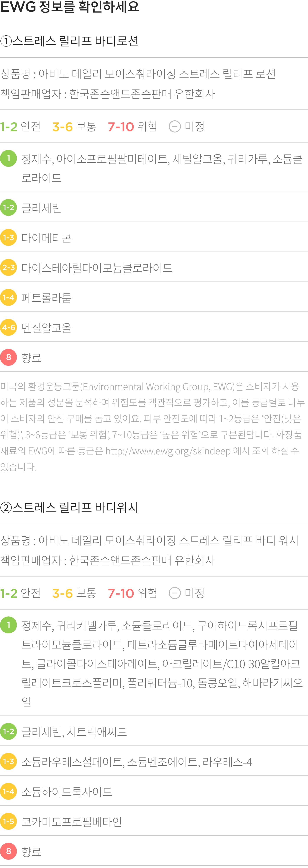The width and height of the screenshot is (308, 868).
Task: Click the 1-4 badge next to 페트롤라툼
Action: point(8,297)
